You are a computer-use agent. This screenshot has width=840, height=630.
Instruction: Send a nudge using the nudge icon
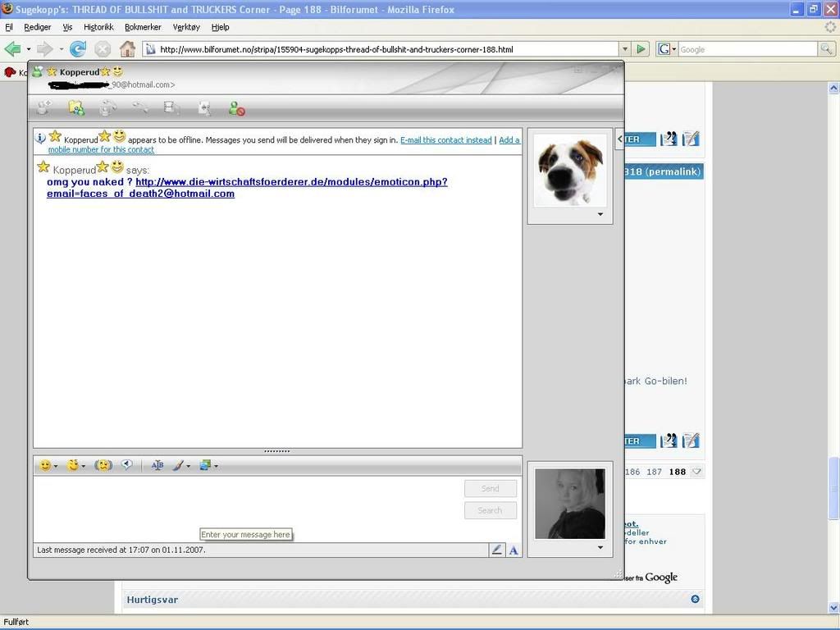103,465
